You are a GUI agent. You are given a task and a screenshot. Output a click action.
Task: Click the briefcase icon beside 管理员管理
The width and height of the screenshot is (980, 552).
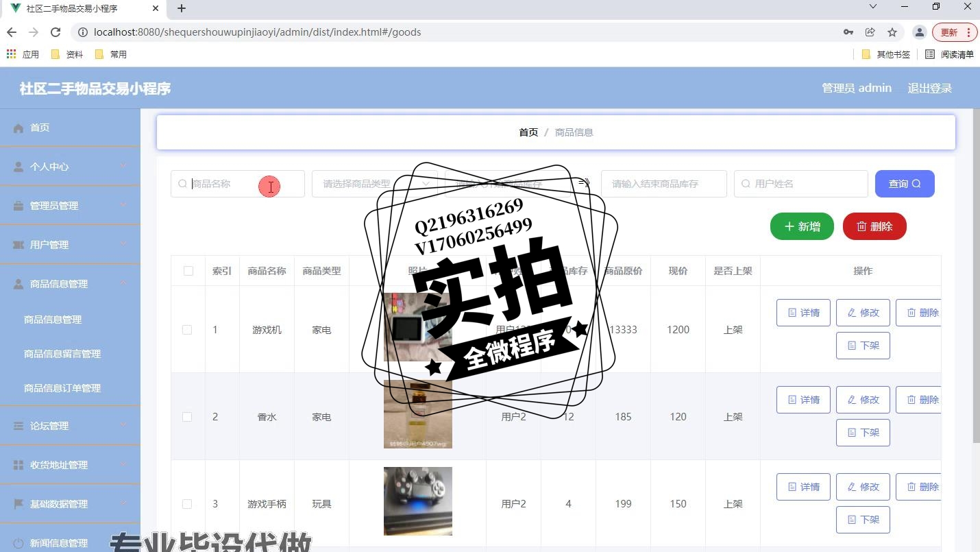(x=19, y=206)
